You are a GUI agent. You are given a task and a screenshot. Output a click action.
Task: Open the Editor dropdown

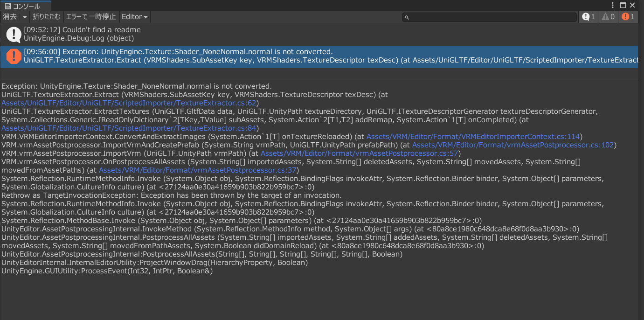coord(135,17)
